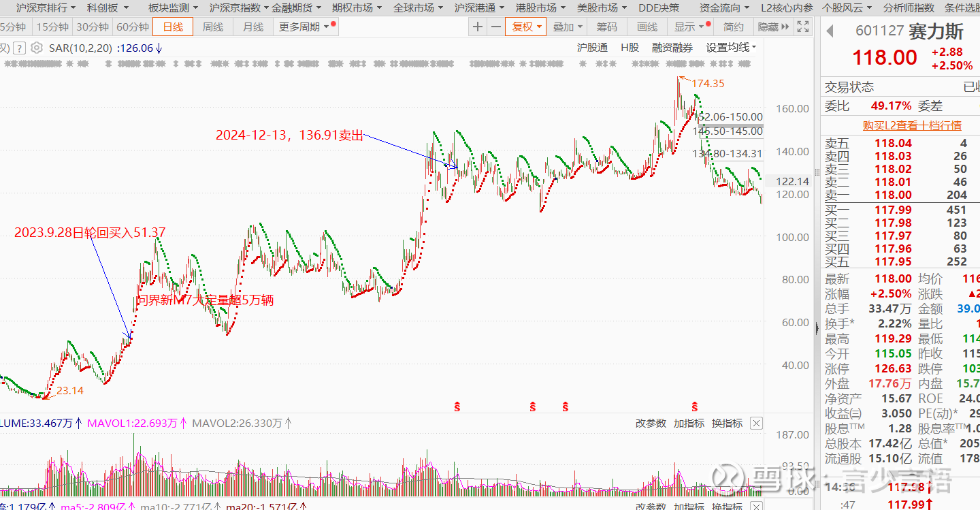The height and width of the screenshot is (510, 980).
Task: Switch to 月线 monthly chart
Action: point(253,27)
